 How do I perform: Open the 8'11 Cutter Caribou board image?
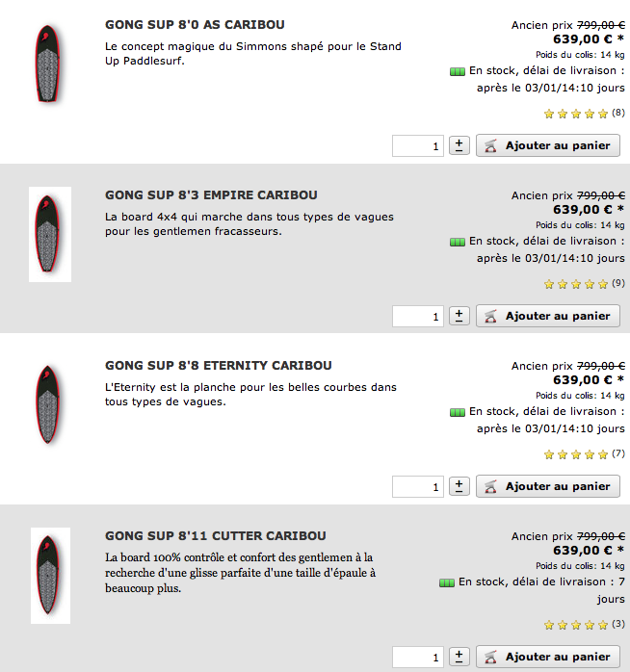50,575
